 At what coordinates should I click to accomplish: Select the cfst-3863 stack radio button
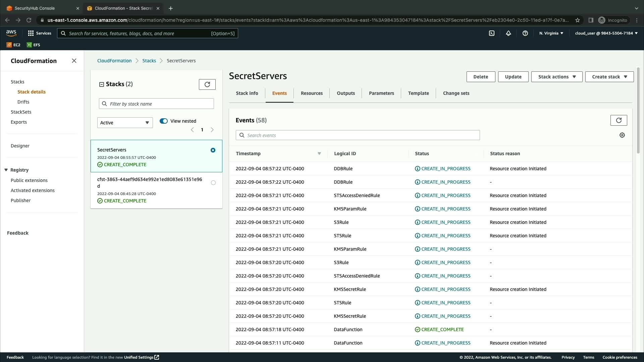(x=213, y=183)
